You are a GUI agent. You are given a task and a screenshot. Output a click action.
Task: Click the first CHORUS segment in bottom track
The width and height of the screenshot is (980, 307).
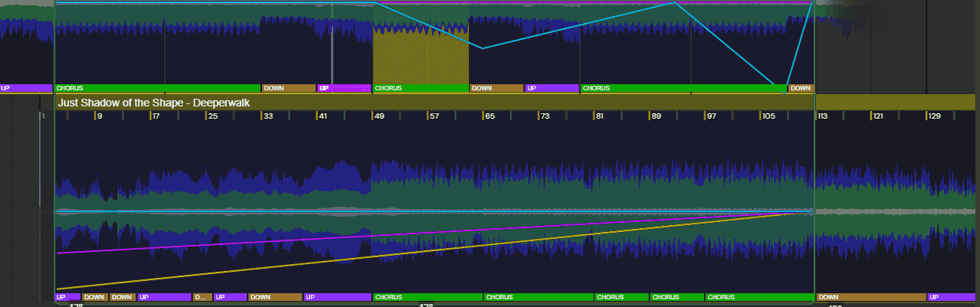pyautogui.click(x=427, y=297)
